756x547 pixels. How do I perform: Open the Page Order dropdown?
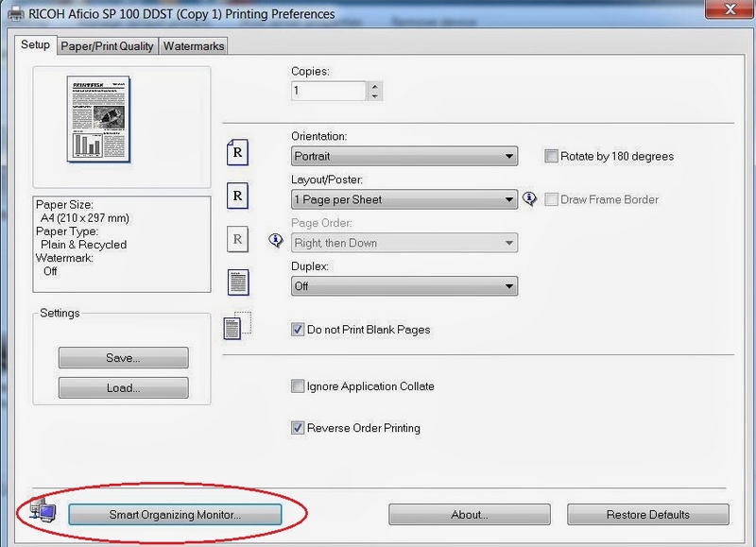pyautogui.click(x=404, y=243)
